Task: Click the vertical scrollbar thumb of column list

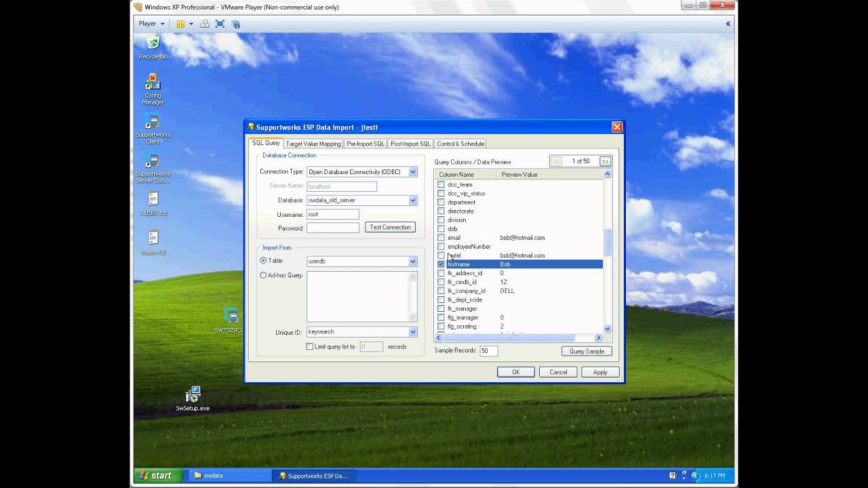Action: tap(607, 243)
